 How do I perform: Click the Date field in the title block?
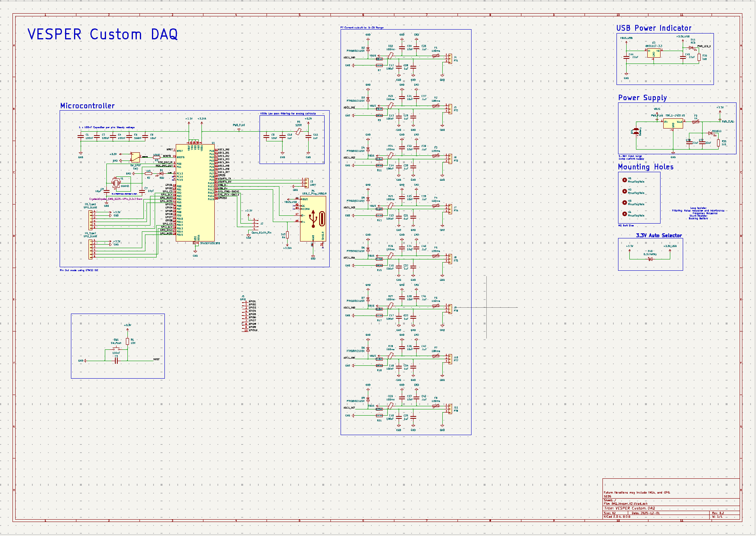click(646, 513)
